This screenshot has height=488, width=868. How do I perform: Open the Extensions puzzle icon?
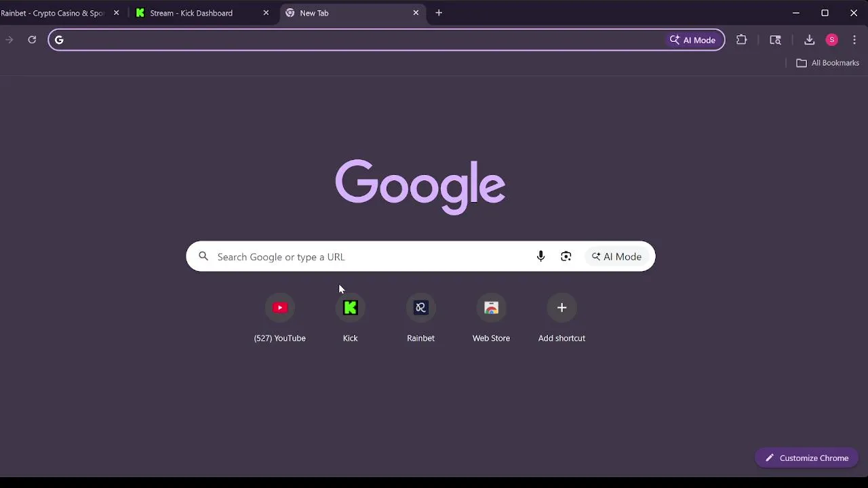(741, 40)
